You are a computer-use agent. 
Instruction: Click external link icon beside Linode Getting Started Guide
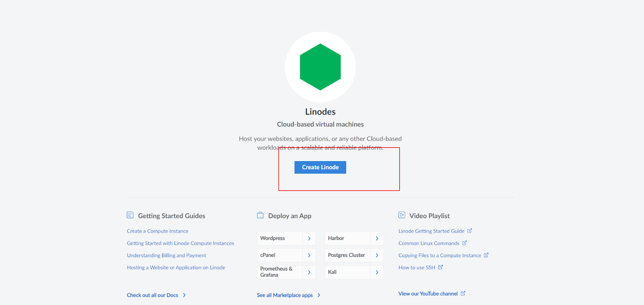click(x=469, y=231)
